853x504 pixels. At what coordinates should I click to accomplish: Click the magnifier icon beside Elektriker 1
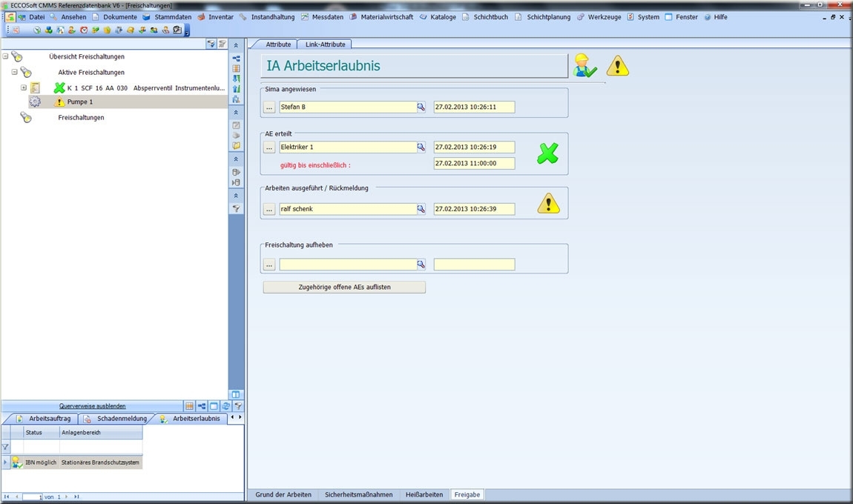point(421,147)
